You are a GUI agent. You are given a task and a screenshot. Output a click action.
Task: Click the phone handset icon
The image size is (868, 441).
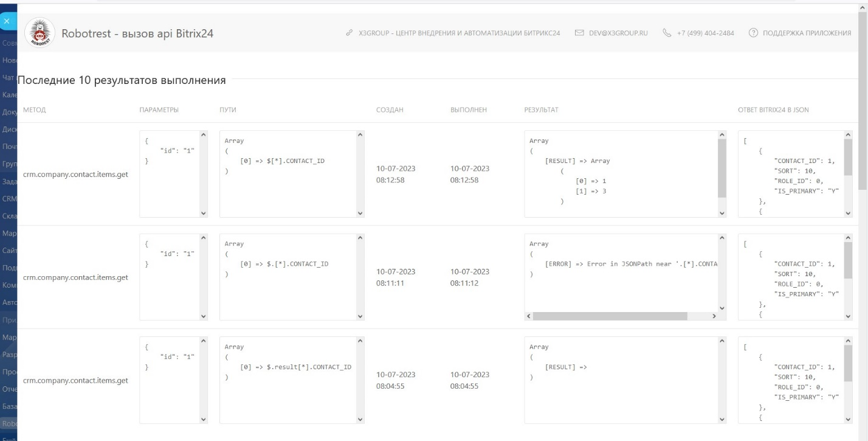[667, 33]
